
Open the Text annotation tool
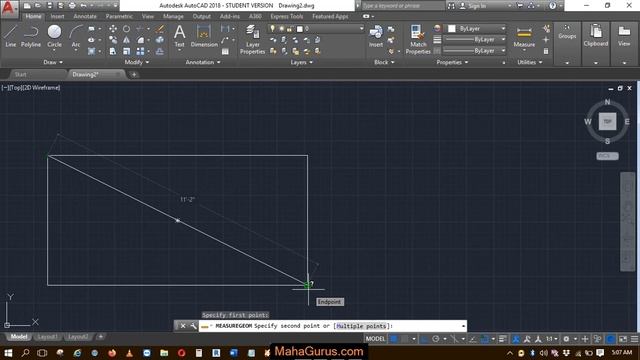[180, 36]
